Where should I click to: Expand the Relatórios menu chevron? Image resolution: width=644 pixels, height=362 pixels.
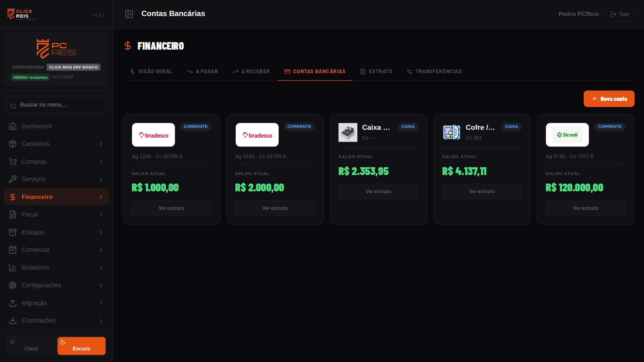101,268
